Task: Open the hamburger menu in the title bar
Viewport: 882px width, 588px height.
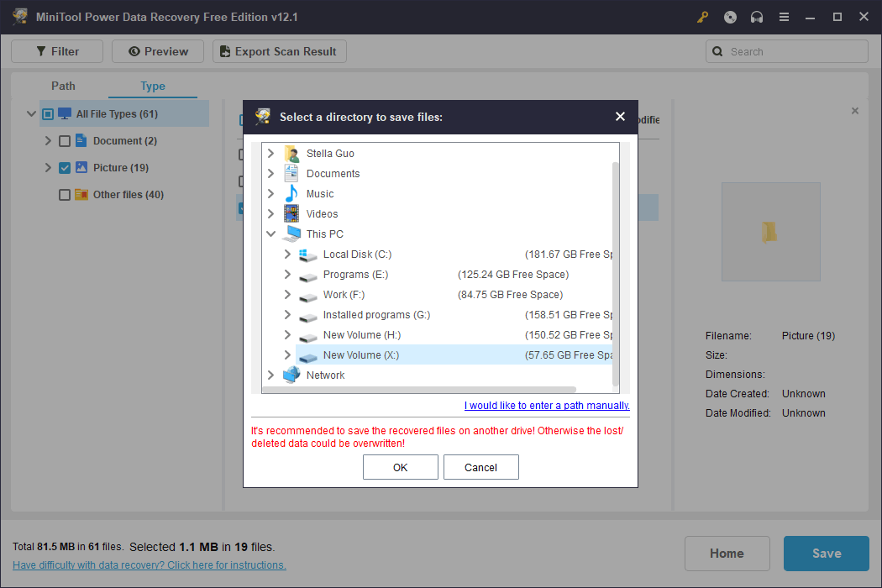Action: click(783, 16)
